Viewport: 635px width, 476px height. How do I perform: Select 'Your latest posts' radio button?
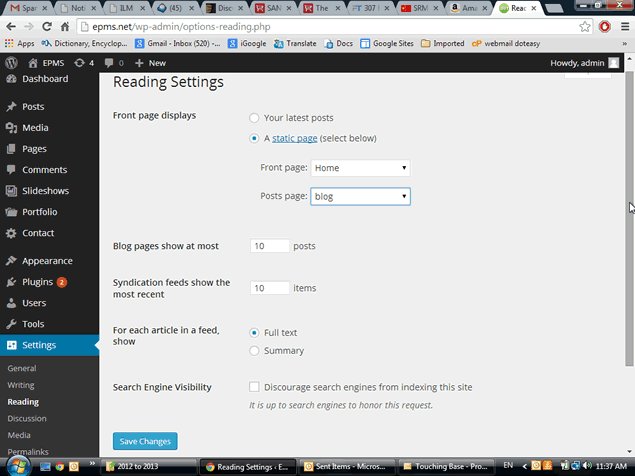[254, 118]
